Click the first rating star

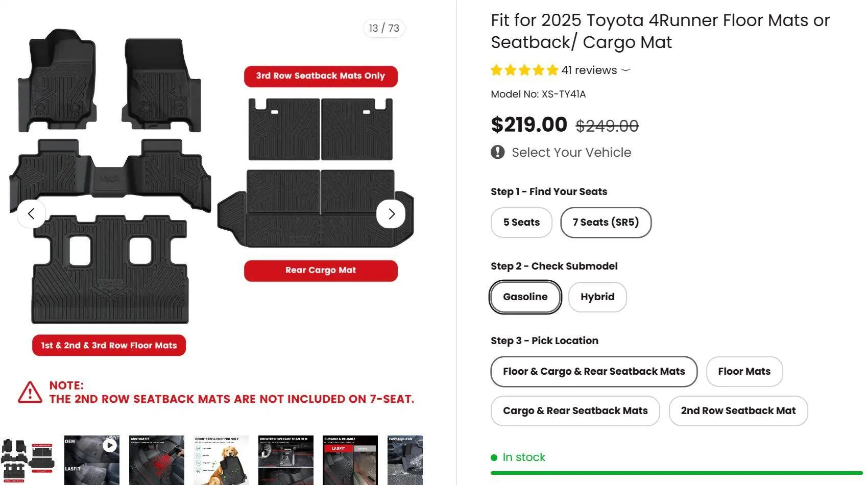[x=496, y=69]
